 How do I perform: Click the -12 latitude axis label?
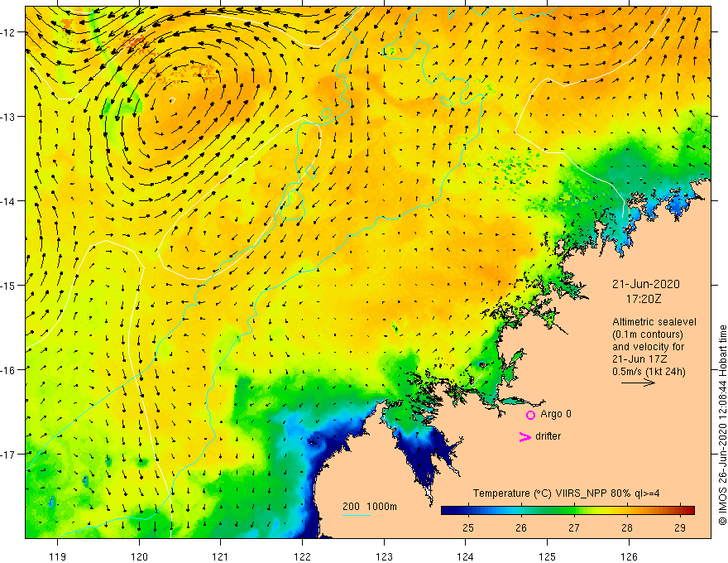click(x=9, y=32)
